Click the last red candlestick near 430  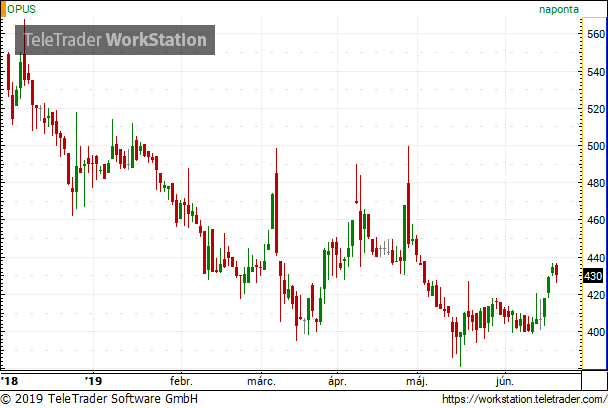[x=556, y=271]
